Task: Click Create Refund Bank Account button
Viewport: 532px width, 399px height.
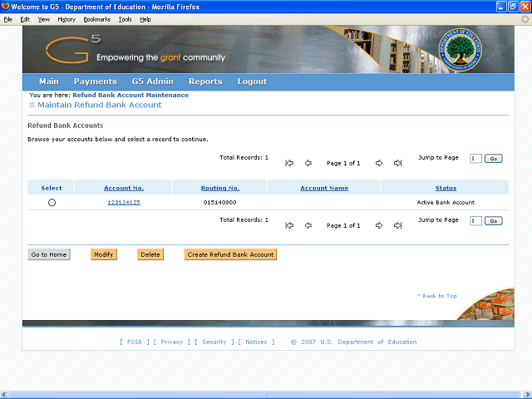Action: point(230,254)
